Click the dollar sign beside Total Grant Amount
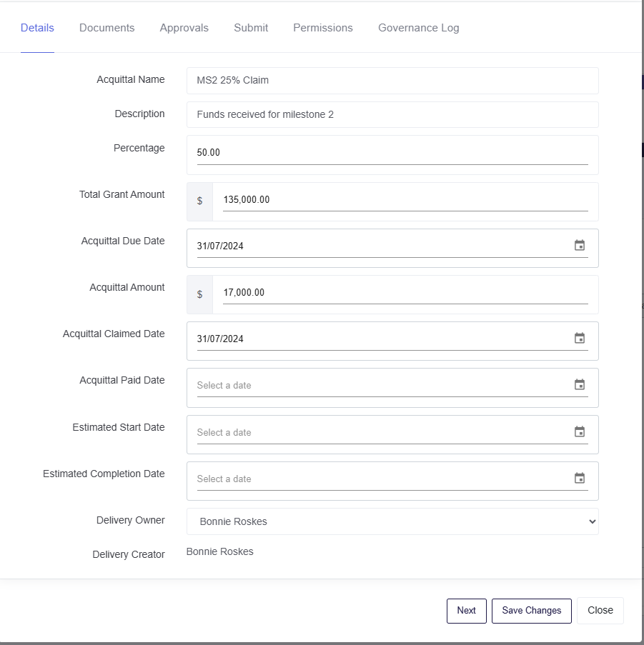The image size is (644, 645). coord(199,201)
